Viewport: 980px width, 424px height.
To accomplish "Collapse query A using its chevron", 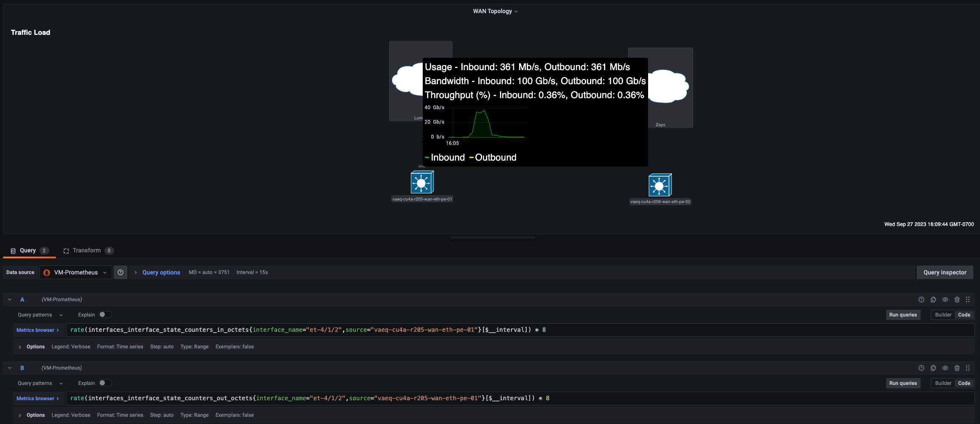I will 10,300.
